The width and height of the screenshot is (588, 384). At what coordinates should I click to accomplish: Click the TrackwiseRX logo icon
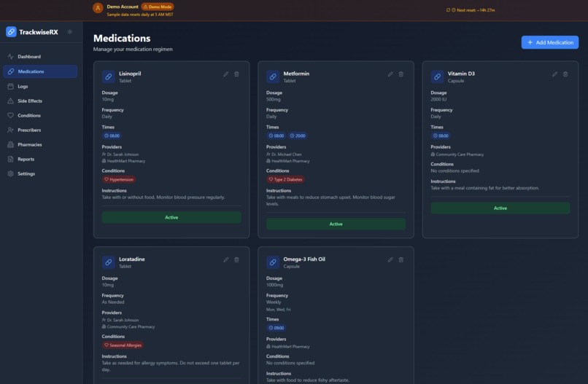pyautogui.click(x=11, y=32)
